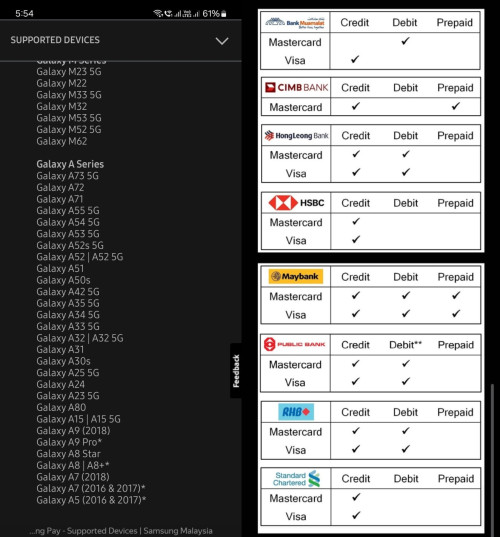Select Galaxy M62 list entry
This screenshot has height=537, width=500.
(62, 141)
